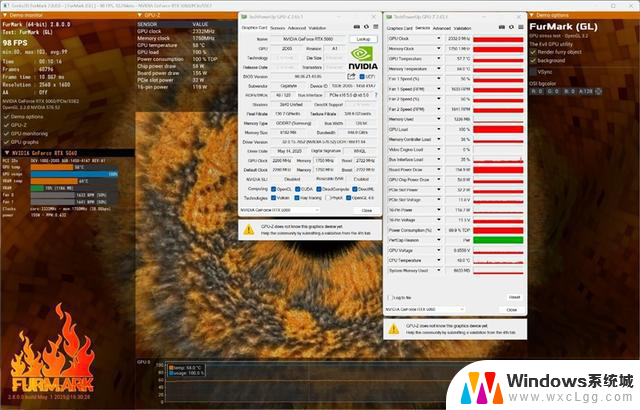Toggle the Vulkan checkbox

273,198
